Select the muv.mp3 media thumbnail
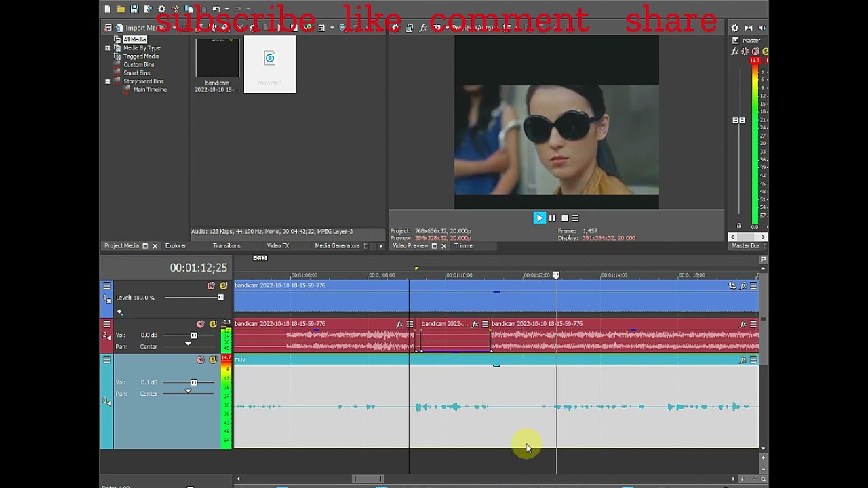The width and height of the screenshot is (868, 488). 270,64
